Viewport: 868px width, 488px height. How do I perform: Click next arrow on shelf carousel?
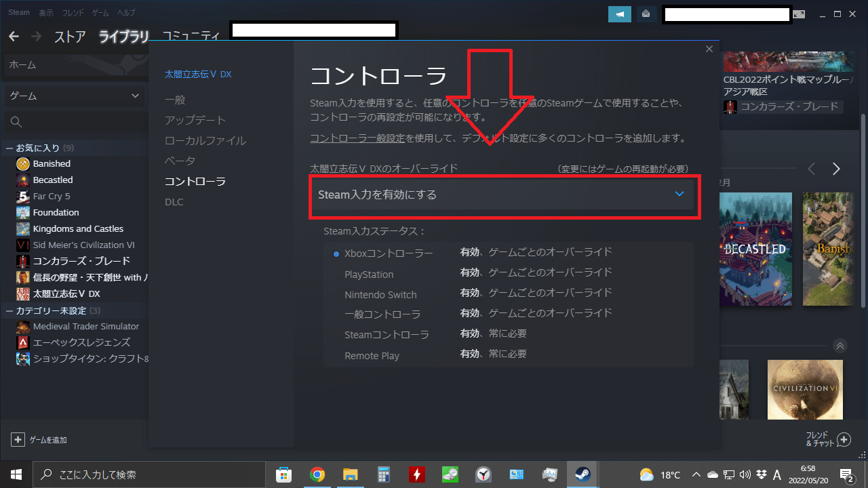point(836,169)
